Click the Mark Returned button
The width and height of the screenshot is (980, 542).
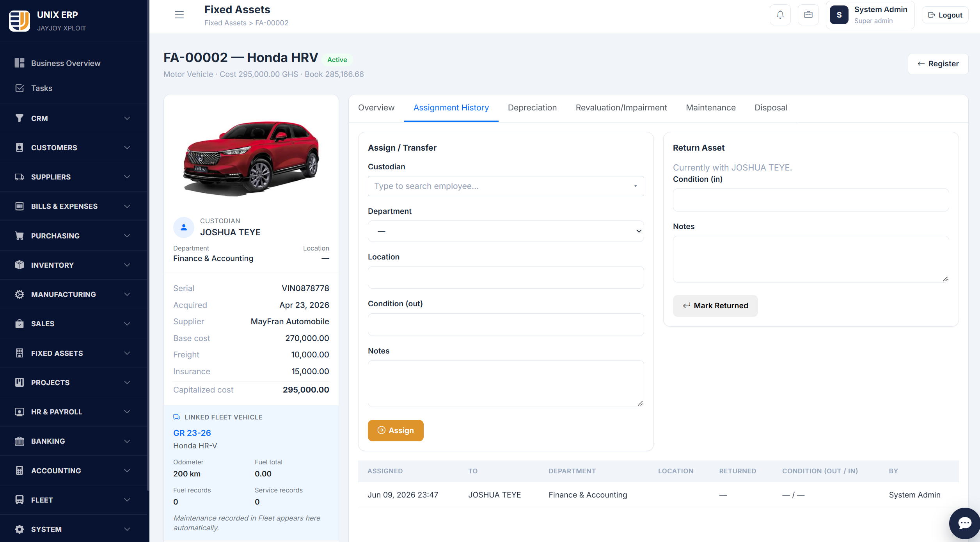tap(715, 306)
